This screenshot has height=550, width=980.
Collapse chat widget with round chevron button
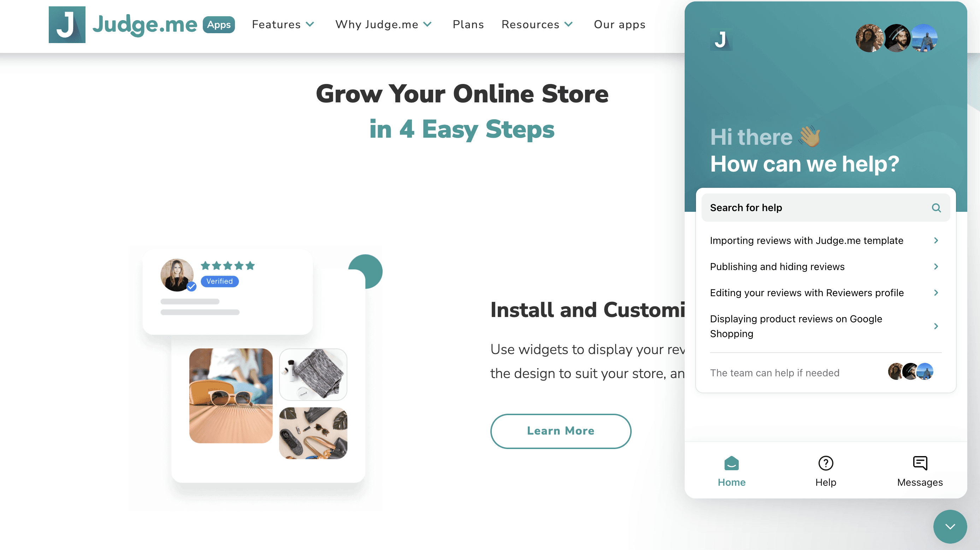click(950, 526)
